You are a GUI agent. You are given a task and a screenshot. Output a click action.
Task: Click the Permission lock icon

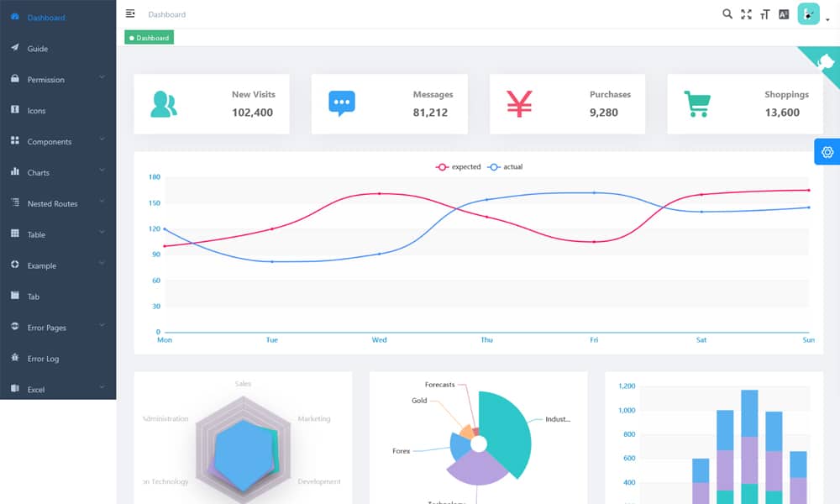point(14,79)
